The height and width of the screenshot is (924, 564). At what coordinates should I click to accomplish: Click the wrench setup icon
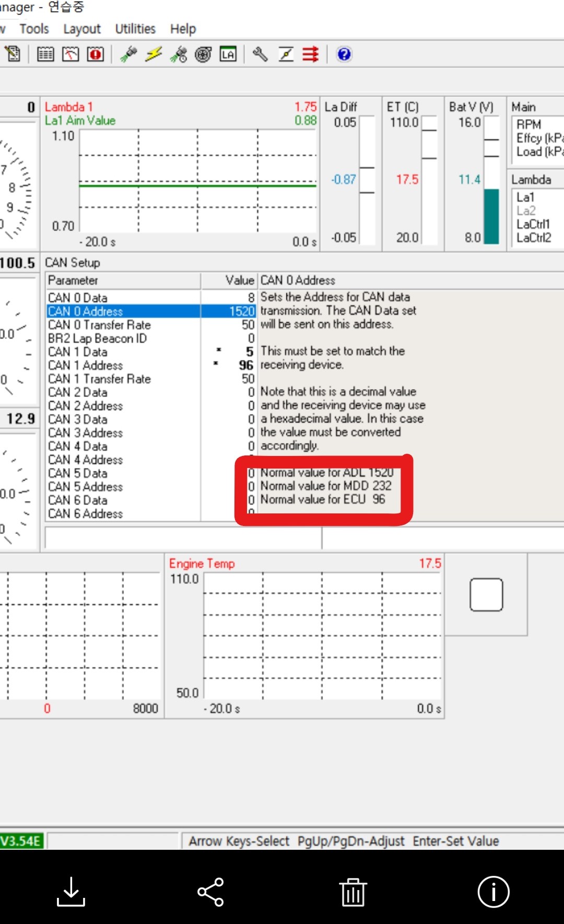click(260, 54)
